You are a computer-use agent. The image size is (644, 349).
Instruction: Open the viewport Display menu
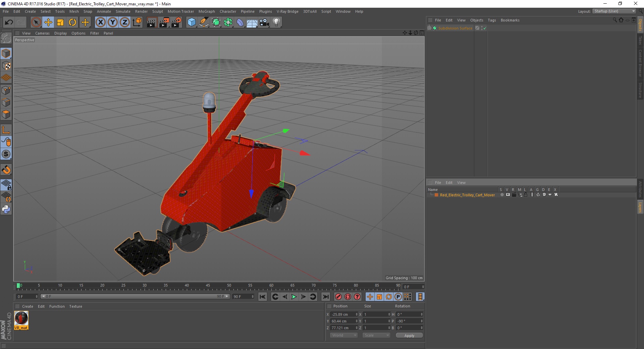click(60, 33)
